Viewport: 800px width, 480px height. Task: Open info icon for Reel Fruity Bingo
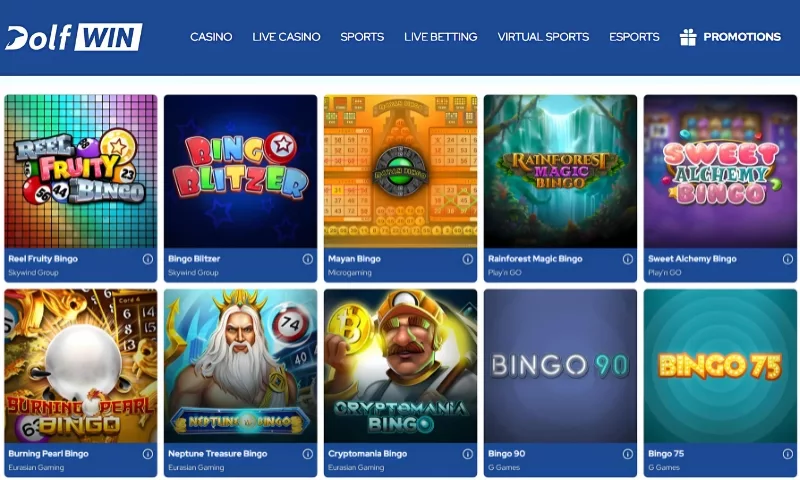tap(147, 259)
